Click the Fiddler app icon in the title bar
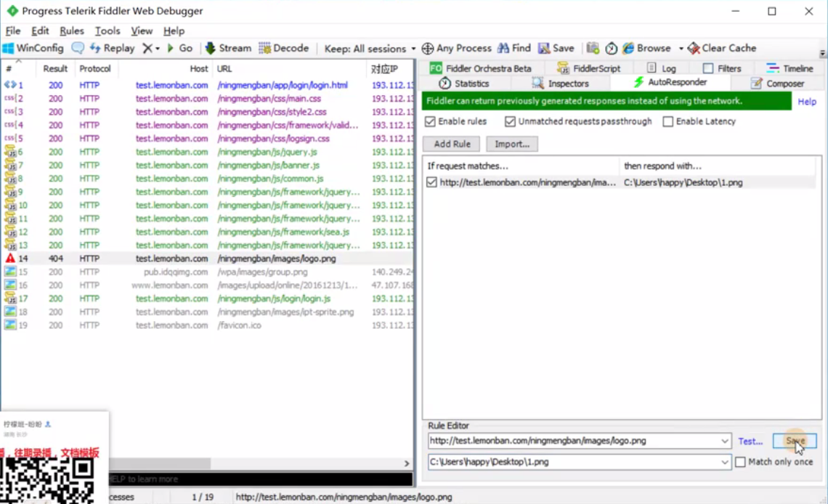This screenshot has width=828, height=504. click(x=12, y=11)
